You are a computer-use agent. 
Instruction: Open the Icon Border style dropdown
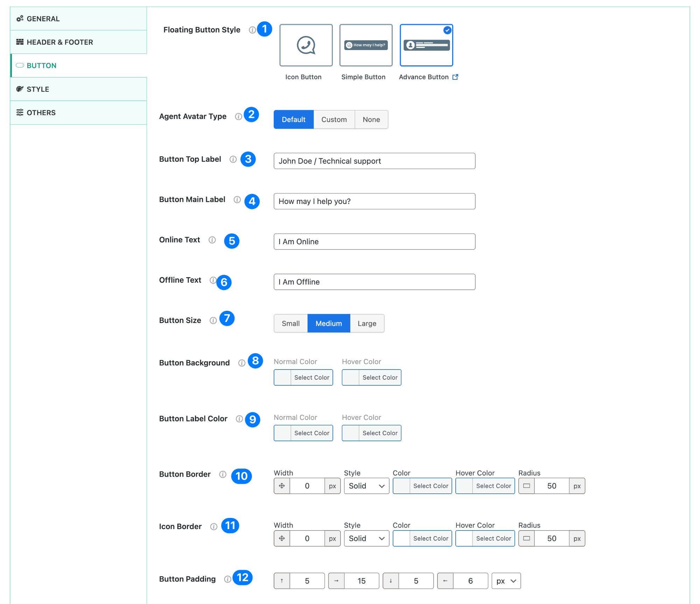click(x=366, y=538)
